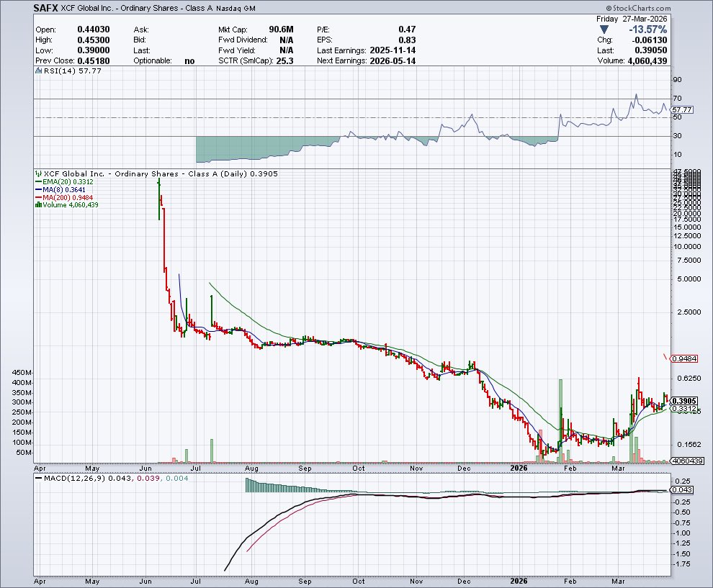Click the MA(8) 0.3641 legend entry

click(63, 189)
